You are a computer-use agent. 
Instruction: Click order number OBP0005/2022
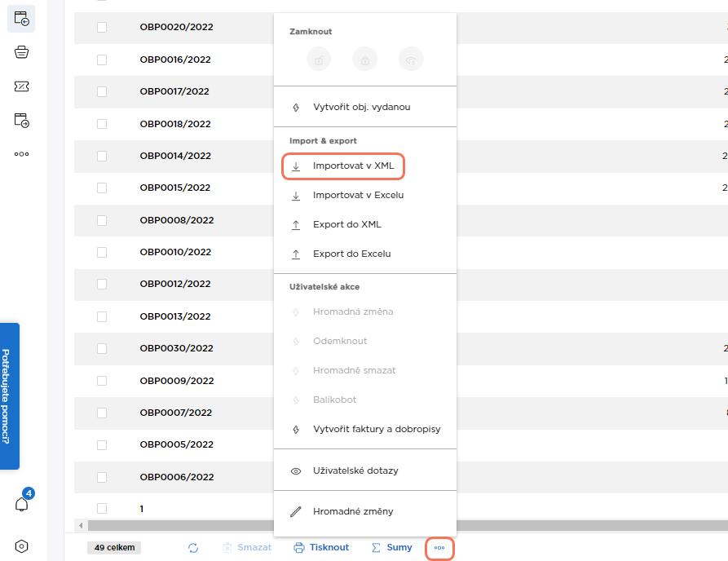pos(176,444)
